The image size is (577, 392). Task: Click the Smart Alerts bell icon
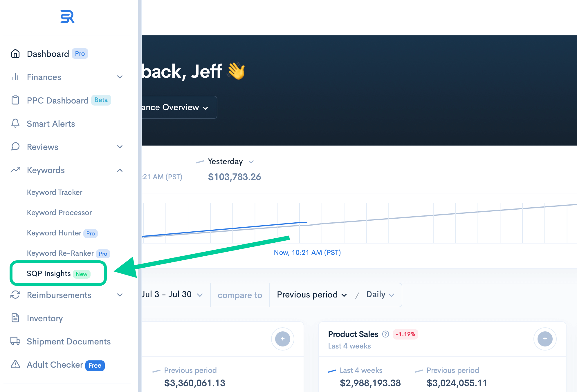click(15, 124)
